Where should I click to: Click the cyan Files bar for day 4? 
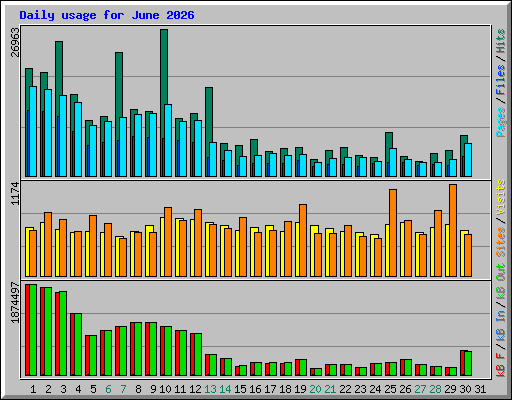tap(78, 140)
